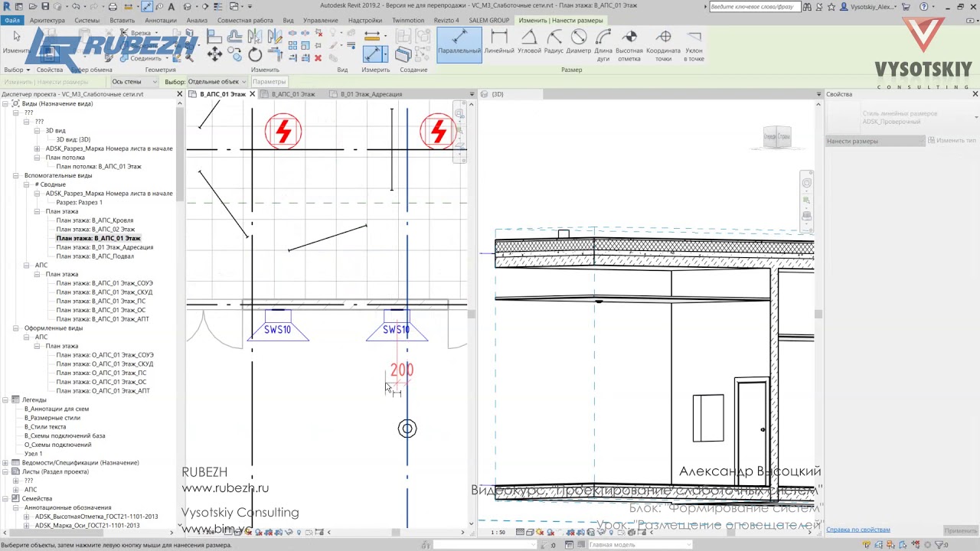Screen dimensions: 980x551
Task: Select the Angular (Угловой) dimension tool
Action: 529,43
